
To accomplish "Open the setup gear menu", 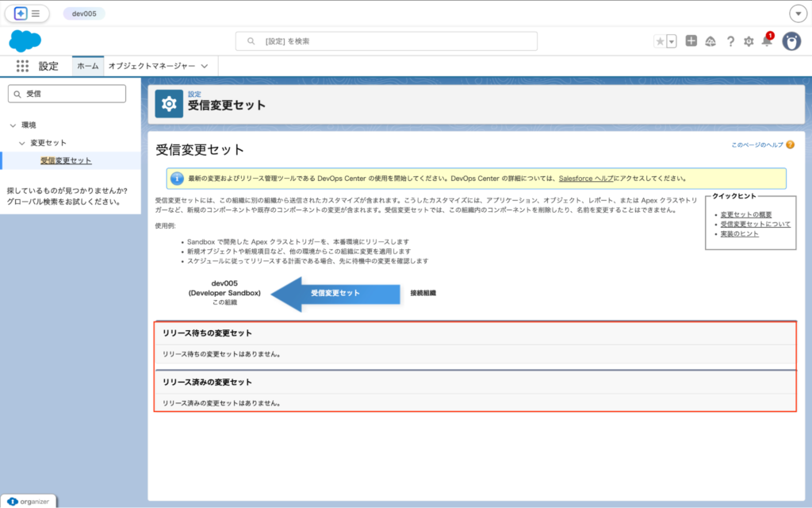I will pyautogui.click(x=749, y=41).
